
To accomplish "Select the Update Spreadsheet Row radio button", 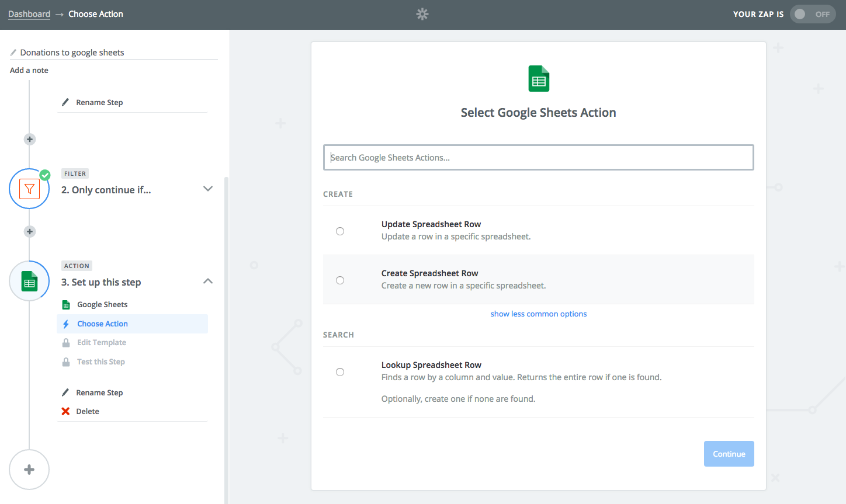I will pos(340,231).
